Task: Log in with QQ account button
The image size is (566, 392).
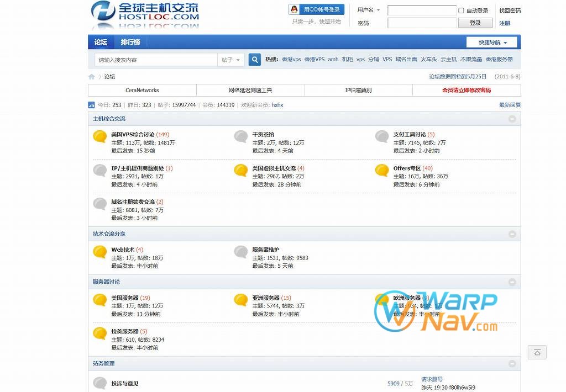Action: 317,10
